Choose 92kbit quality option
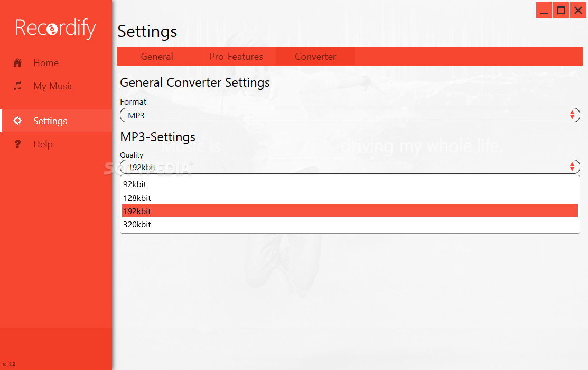588x370 pixels. 350,184
